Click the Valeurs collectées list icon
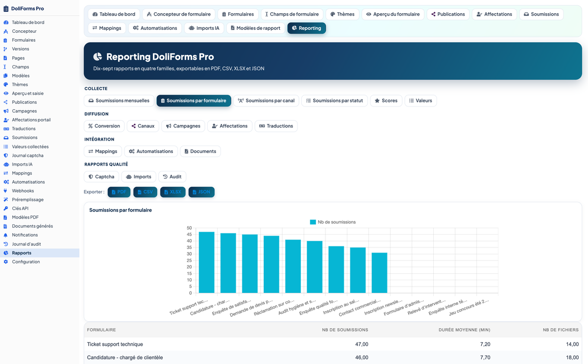 (x=6, y=146)
